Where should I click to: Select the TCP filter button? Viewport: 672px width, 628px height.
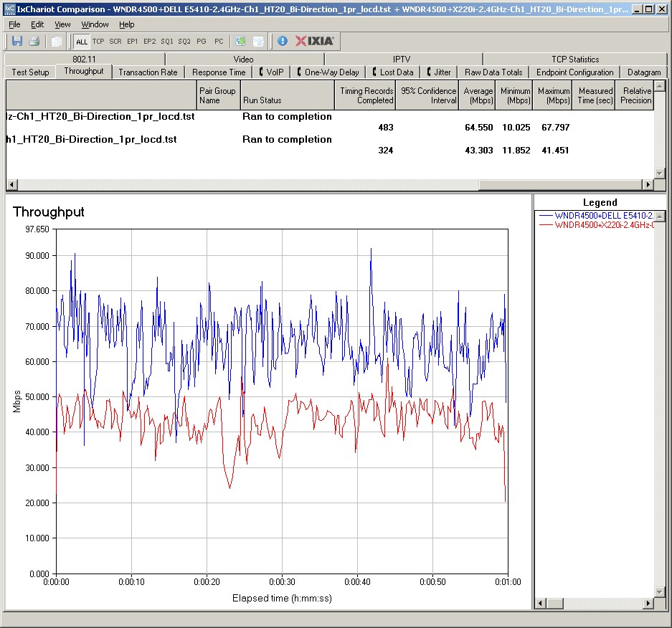pyautogui.click(x=98, y=41)
